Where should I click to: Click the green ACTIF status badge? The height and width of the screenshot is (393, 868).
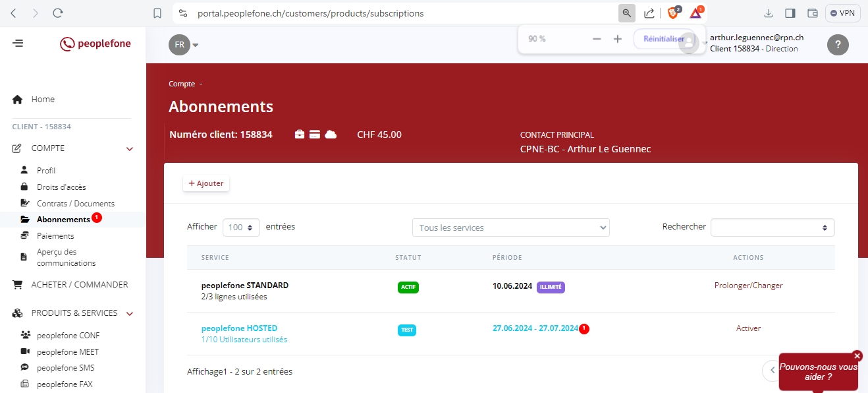point(408,287)
